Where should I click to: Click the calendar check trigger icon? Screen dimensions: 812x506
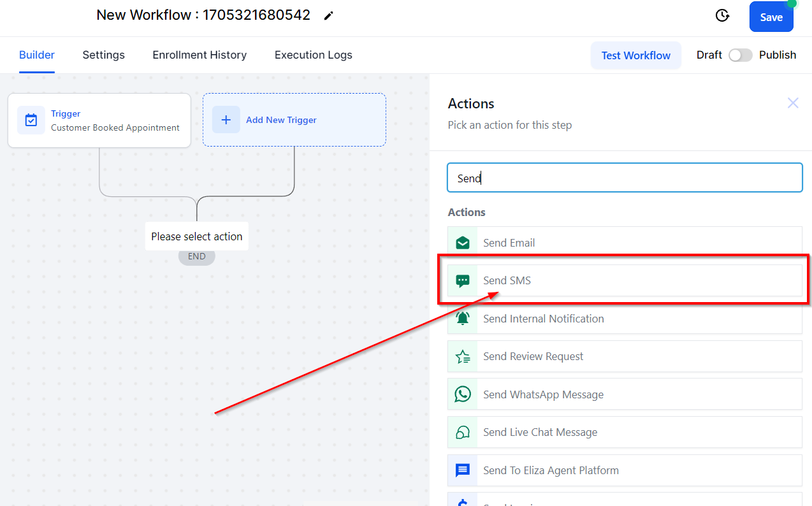tap(31, 120)
